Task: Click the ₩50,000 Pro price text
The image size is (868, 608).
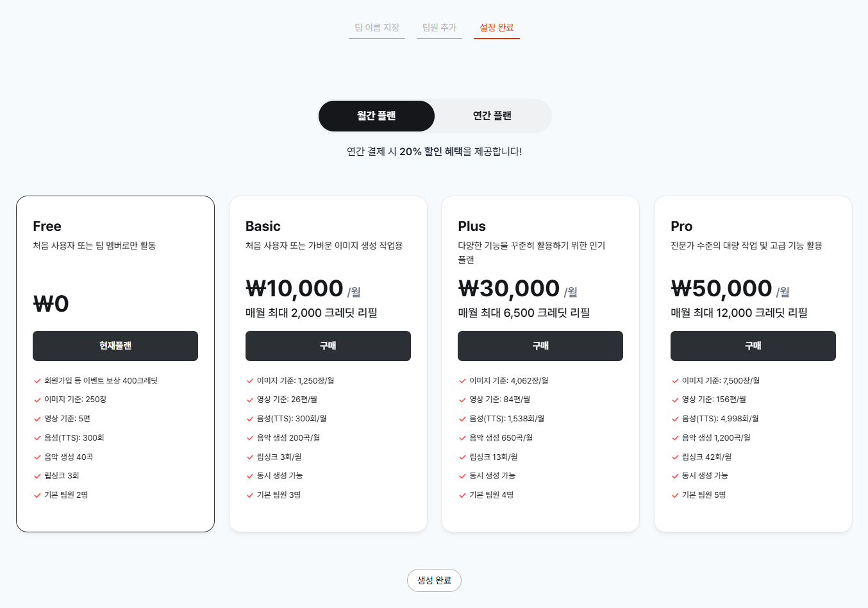Action: pyautogui.click(x=721, y=289)
